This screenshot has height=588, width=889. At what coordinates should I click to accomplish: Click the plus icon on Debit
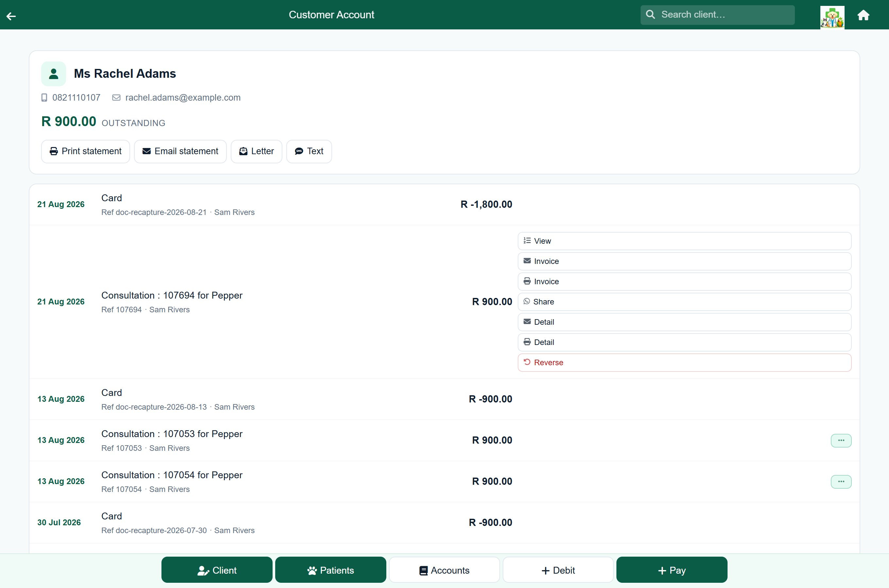(545, 570)
